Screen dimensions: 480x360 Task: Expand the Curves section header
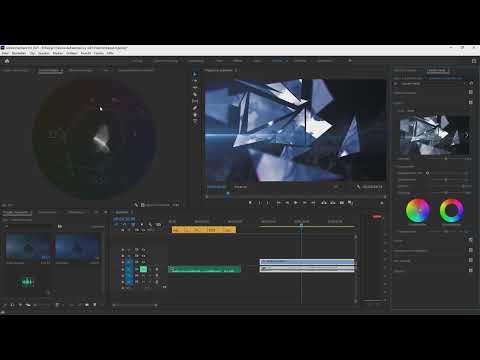[x=399, y=240]
